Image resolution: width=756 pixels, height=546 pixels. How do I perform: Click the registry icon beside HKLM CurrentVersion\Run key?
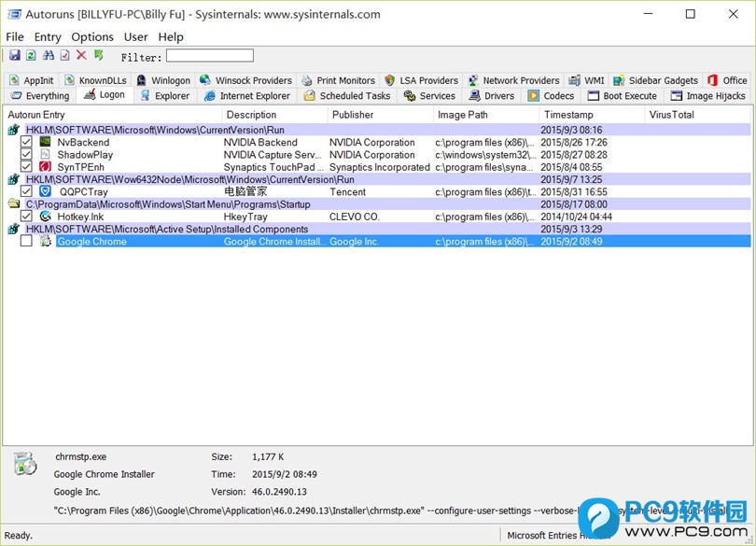[x=13, y=130]
